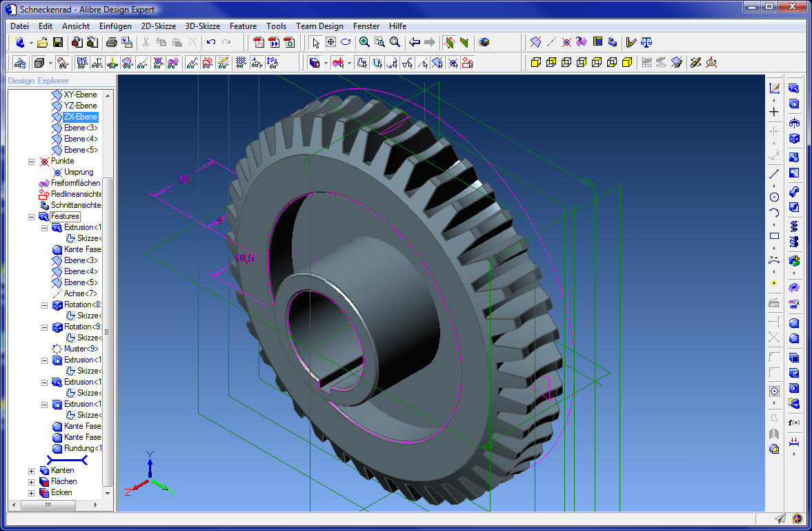Insert a reference point red cross icon
Screen dimensions: 812x531
coord(566,43)
